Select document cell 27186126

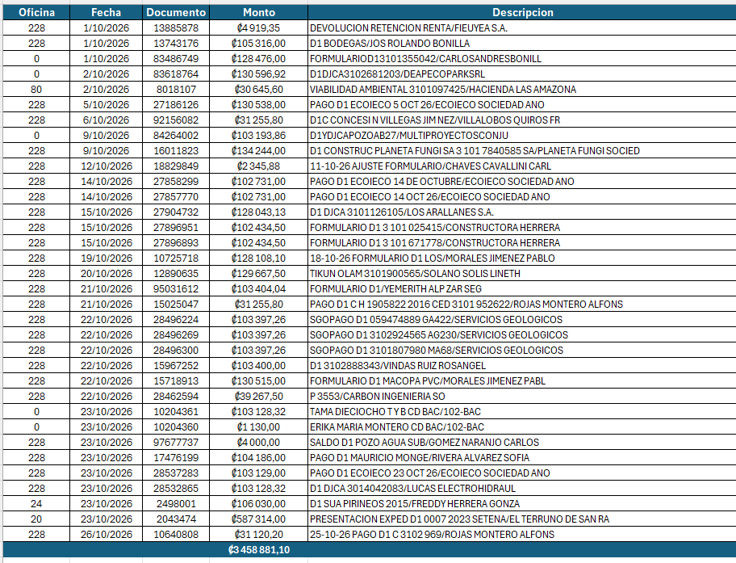(x=176, y=105)
